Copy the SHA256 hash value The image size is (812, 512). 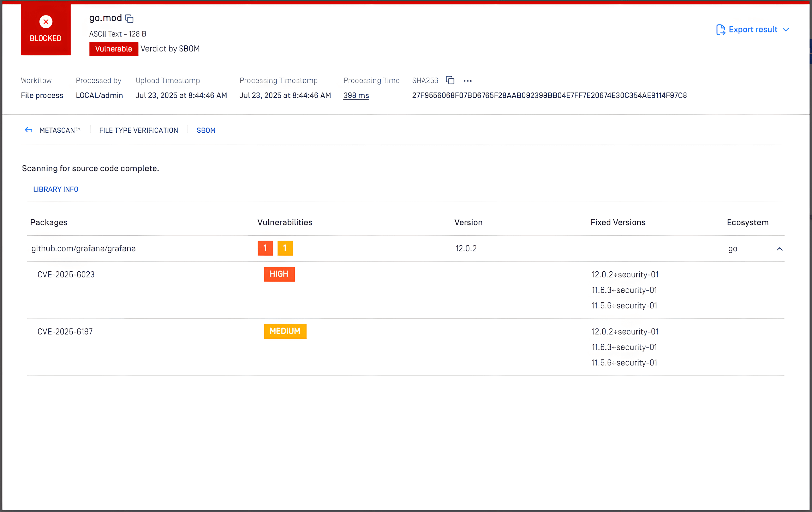click(x=450, y=80)
